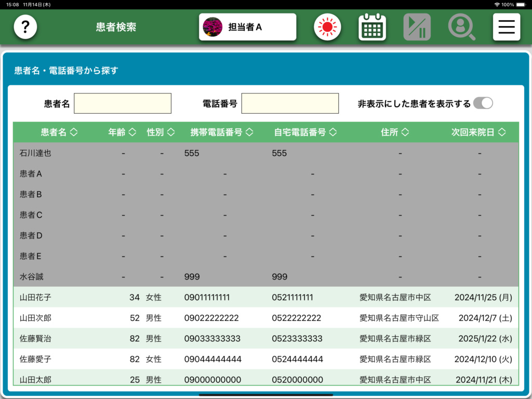This screenshot has width=532, height=399.
Task: Sort by 年齢 column header
Action: (x=122, y=132)
